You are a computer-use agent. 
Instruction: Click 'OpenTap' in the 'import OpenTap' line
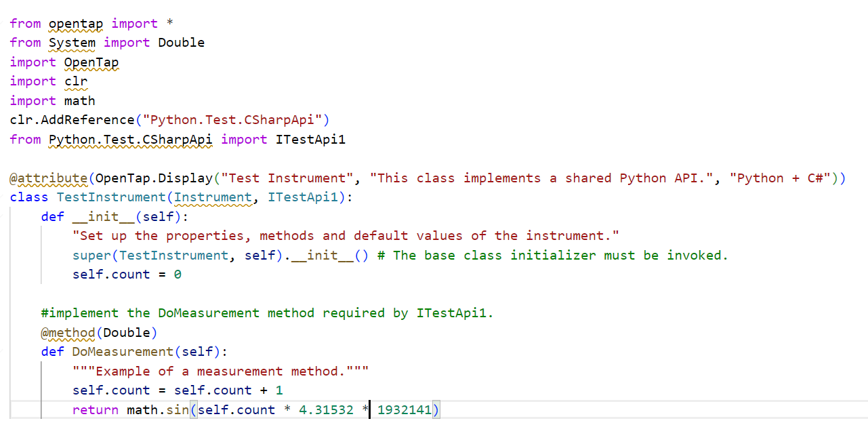pos(91,62)
